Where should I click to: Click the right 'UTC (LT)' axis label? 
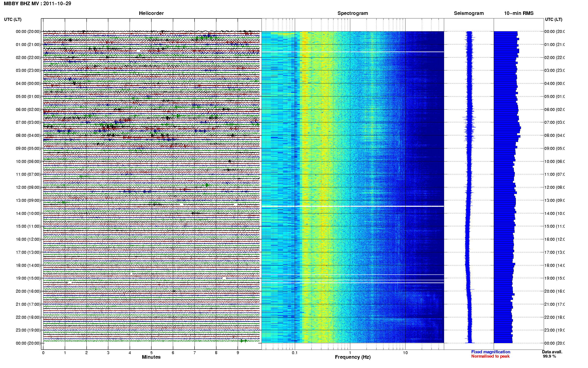point(553,19)
